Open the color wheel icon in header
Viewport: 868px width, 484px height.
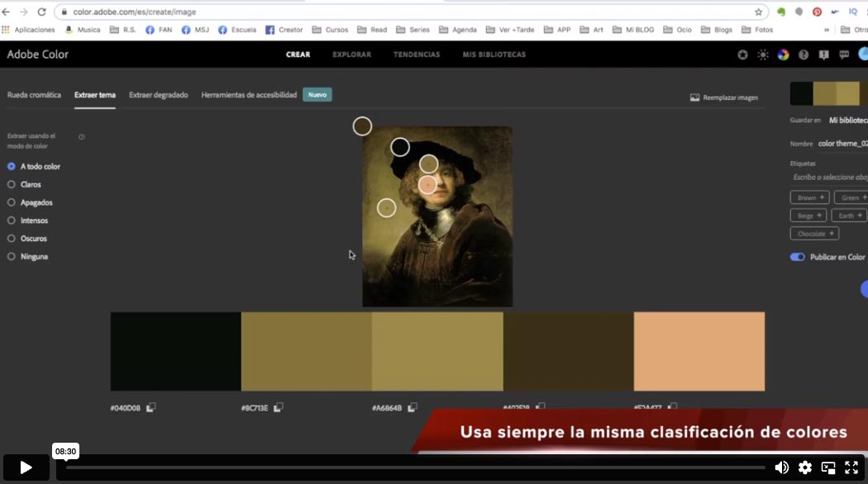point(783,55)
